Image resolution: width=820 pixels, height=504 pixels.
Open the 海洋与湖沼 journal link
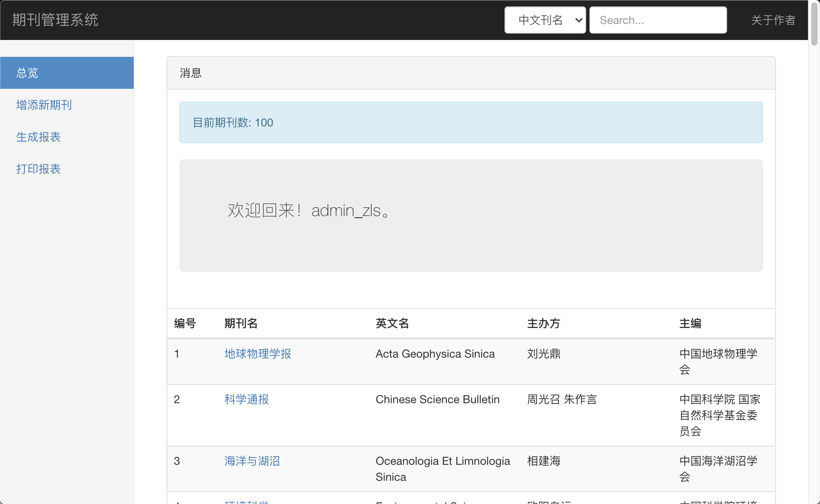point(252,461)
